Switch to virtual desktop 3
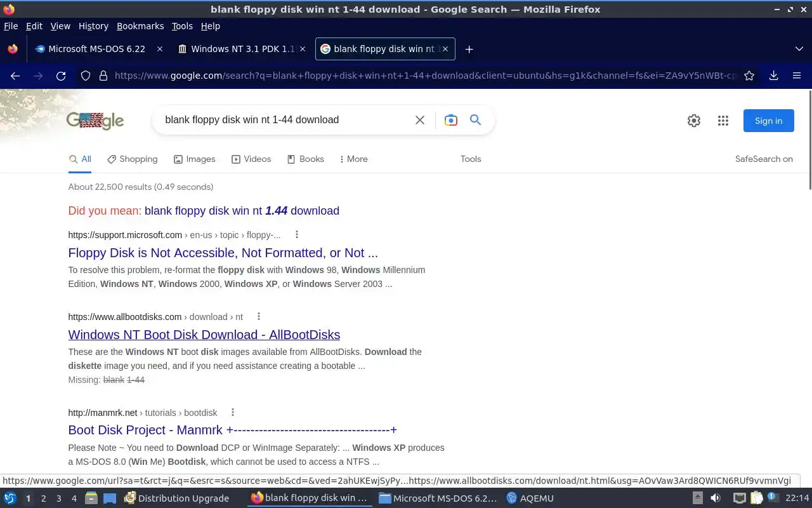This screenshot has height=508, width=812. coord(58,498)
